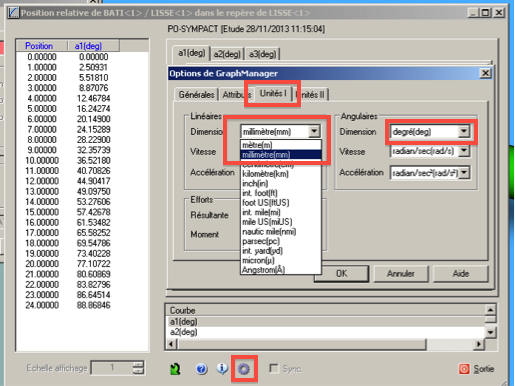Click Echelle affichage value field
The width and height of the screenshot is (515, 386).
click(x=112, y=368)
